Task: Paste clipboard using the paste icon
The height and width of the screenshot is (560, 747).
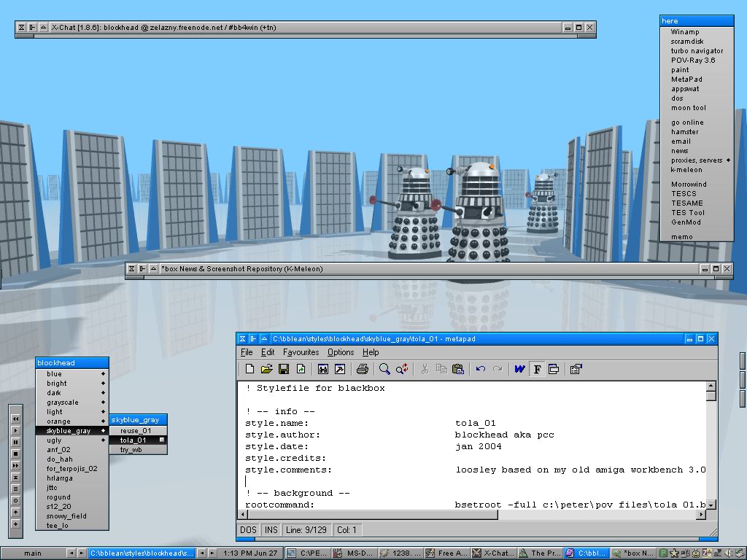Action: coord(458,369)
